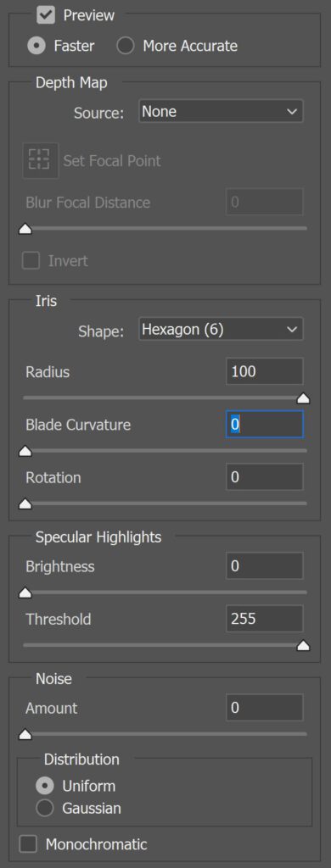This screenshot has width=331, height=868.
Task: Click the Radius value field
Action: click(265, 371)
